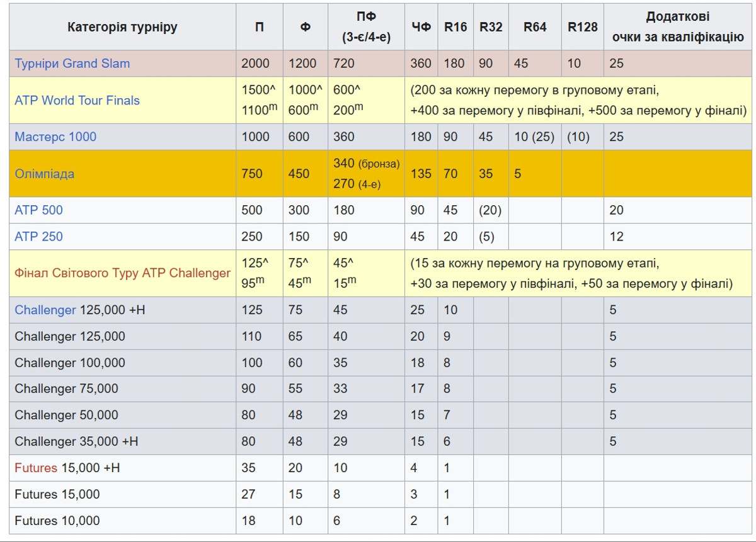Follow the Олімпіада link
756x542 pixels.
click(44, 174)
